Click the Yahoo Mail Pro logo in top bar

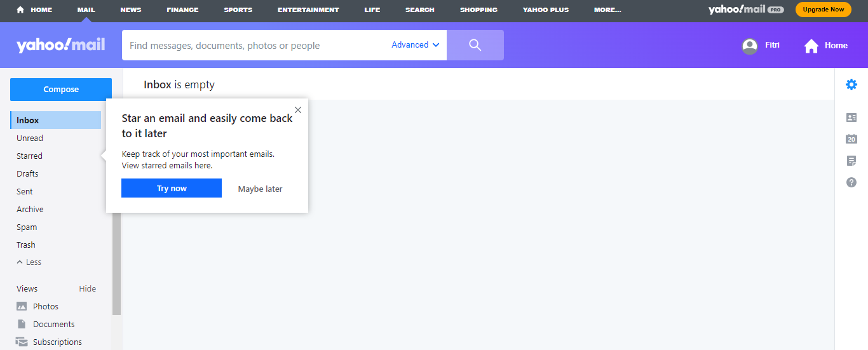[746, 10]
